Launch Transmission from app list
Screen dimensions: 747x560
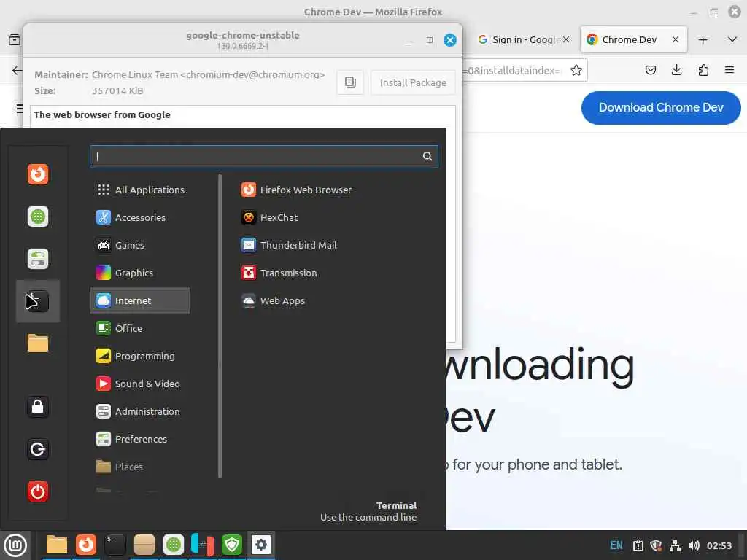(x=279, y=273)
